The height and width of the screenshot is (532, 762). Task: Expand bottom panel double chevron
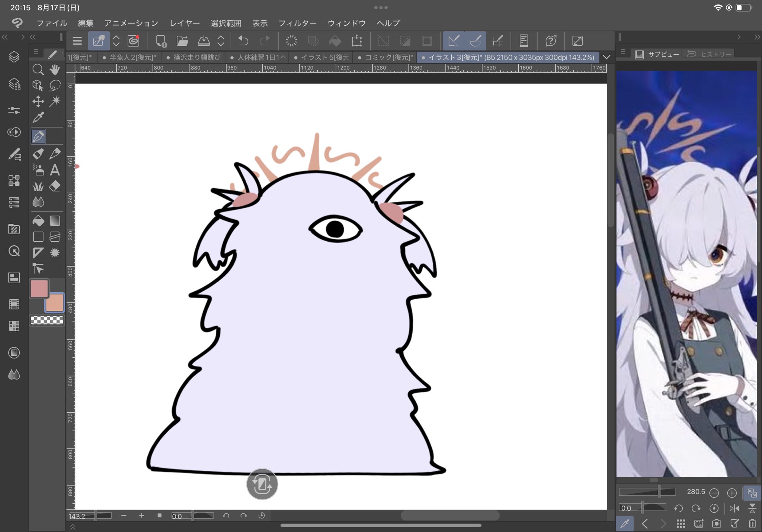73,527
